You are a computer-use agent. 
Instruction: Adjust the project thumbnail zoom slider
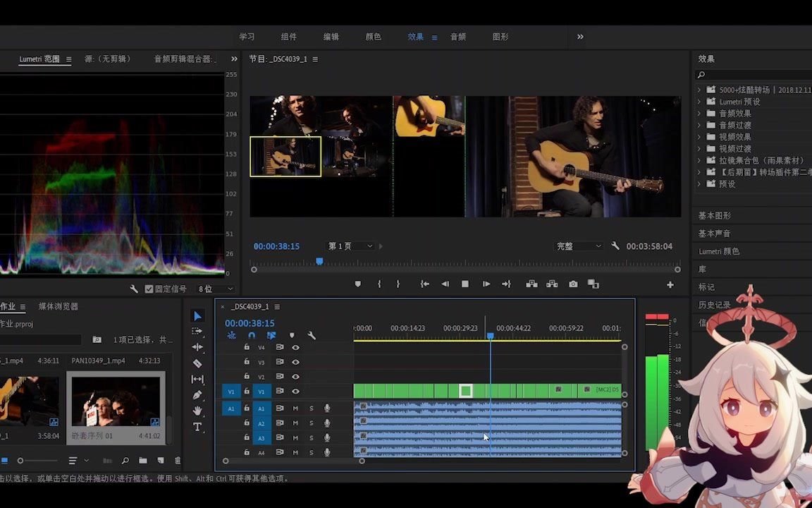point(37,460)
